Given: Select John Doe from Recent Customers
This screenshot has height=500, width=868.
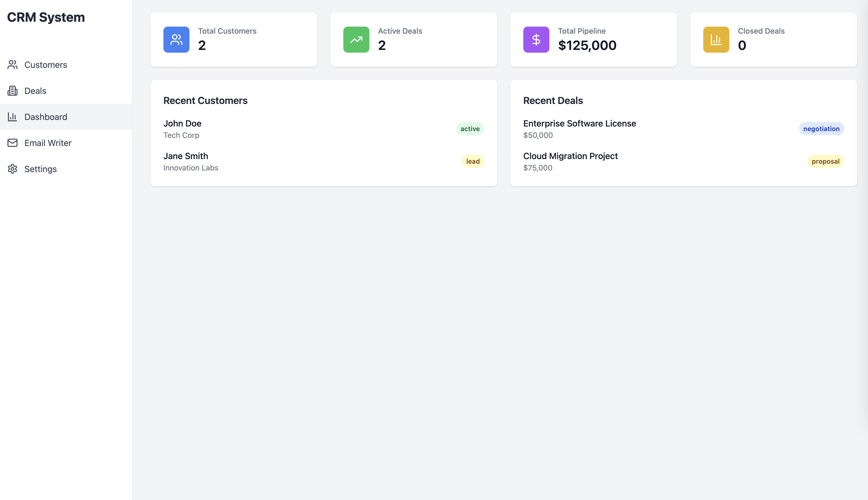Looking at the screenshot, I should 182,123.
